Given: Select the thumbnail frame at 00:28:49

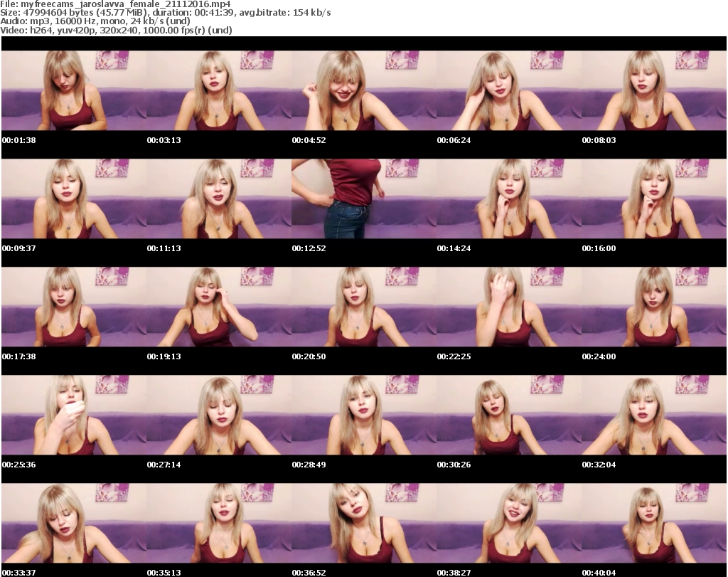Looking at the screenshot, I should pos(364,415).
